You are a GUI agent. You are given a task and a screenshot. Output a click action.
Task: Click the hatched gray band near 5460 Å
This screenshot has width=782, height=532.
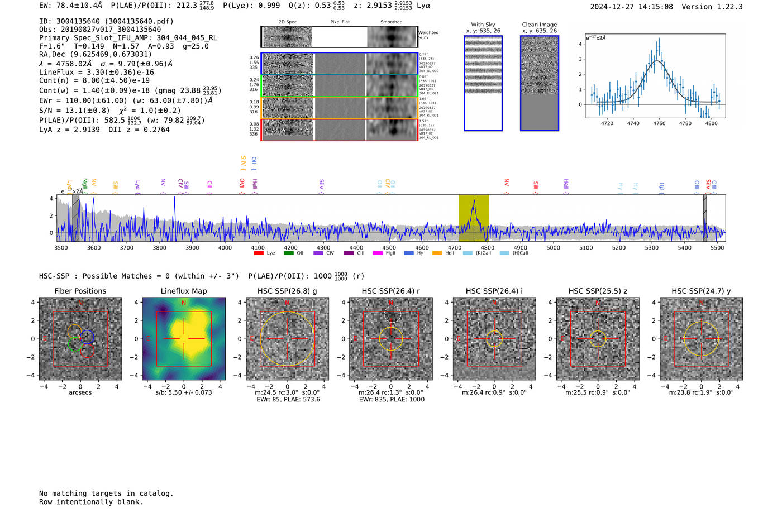[705, 218]
